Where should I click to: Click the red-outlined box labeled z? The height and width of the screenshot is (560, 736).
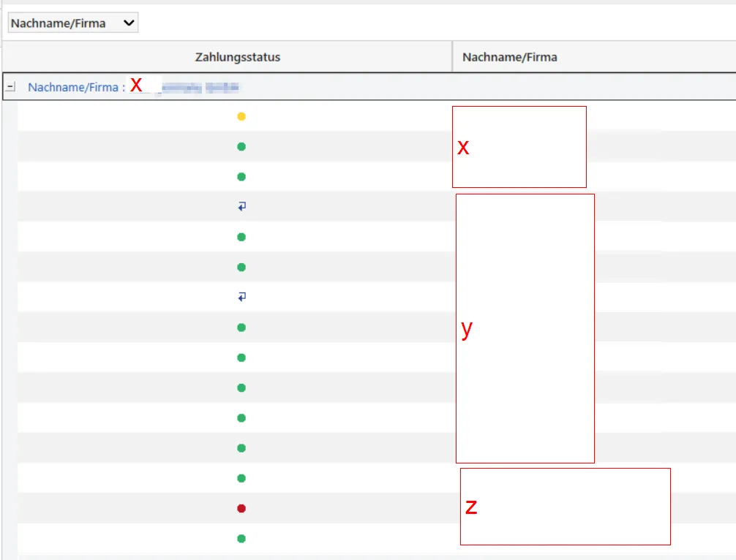click(565, 506)
